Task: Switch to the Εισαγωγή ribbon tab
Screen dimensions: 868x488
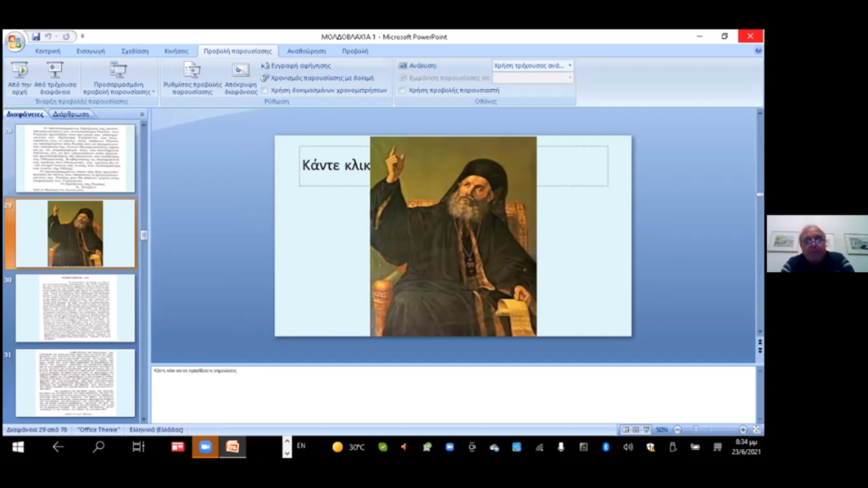Action: (91, 51)
